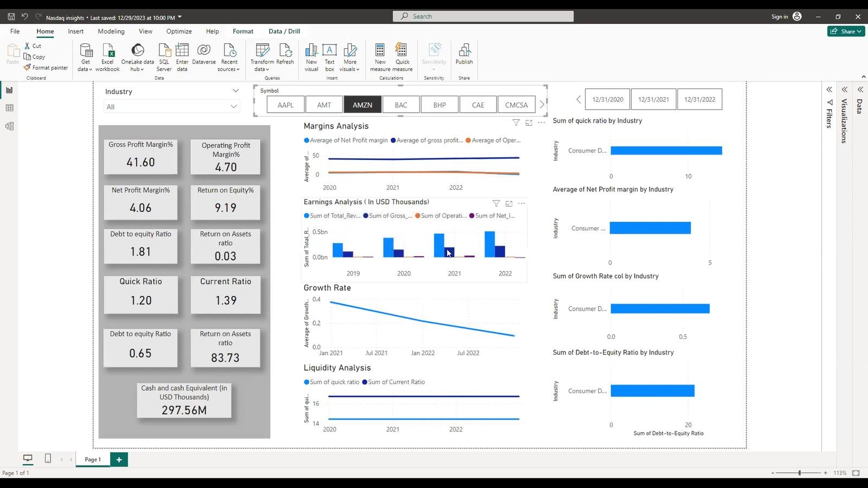Switch to mobile layout view
This screenshot has height=488, width=868.
tap(48, 459)
